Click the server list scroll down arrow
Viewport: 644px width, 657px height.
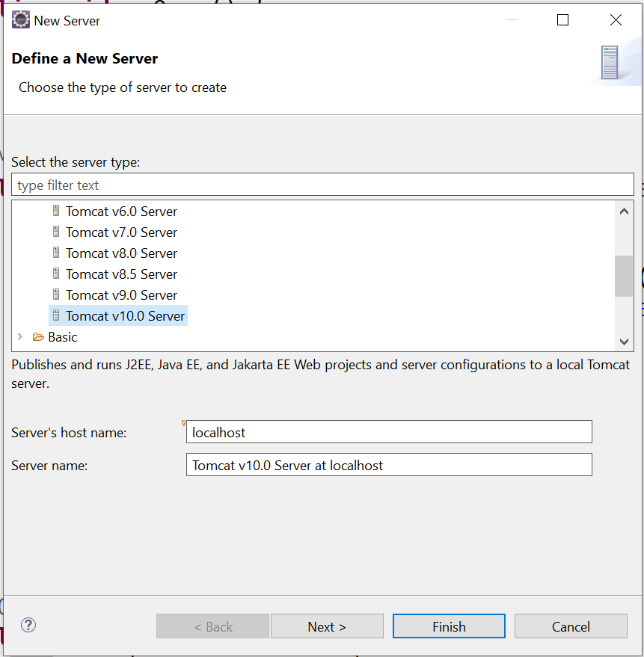624,342
